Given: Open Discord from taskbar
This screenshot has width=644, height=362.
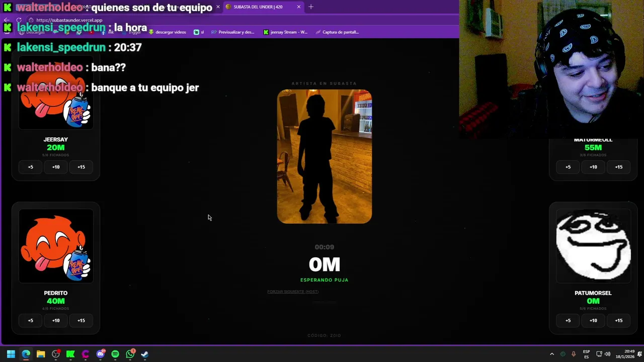Looking at the screenshot, I should click(100, 354).
